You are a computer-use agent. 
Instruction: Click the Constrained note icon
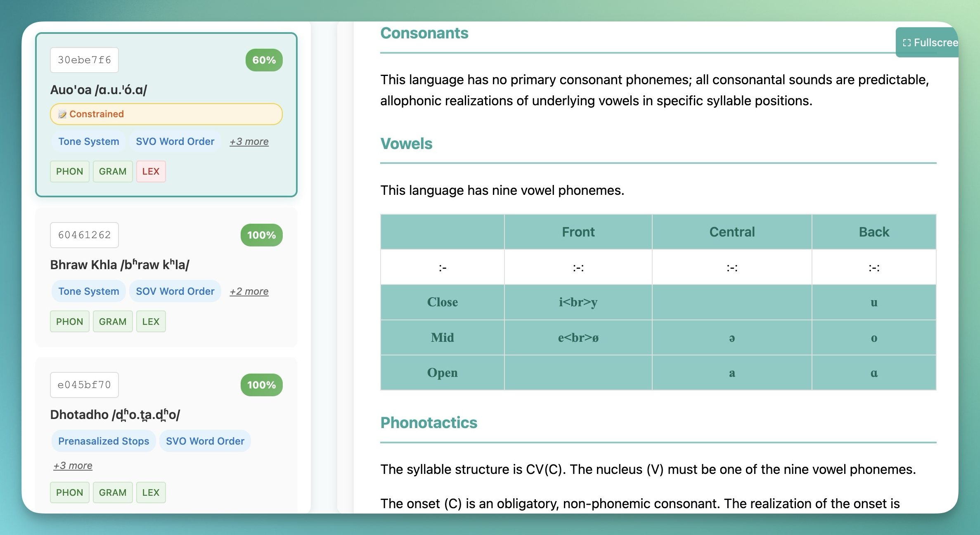tap(62, 114)
